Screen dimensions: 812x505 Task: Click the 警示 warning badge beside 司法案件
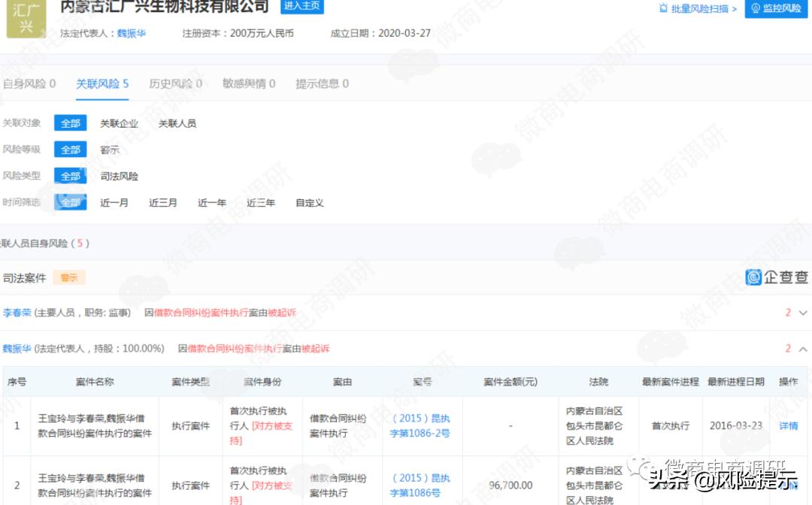(x=69, y=277)
